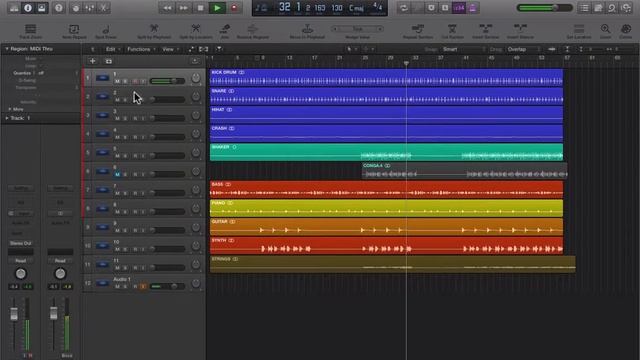Click the Insert Silence toolbar icon
Image resolution: width=640 pixels, height=360 pixels.
pos(520,28)
